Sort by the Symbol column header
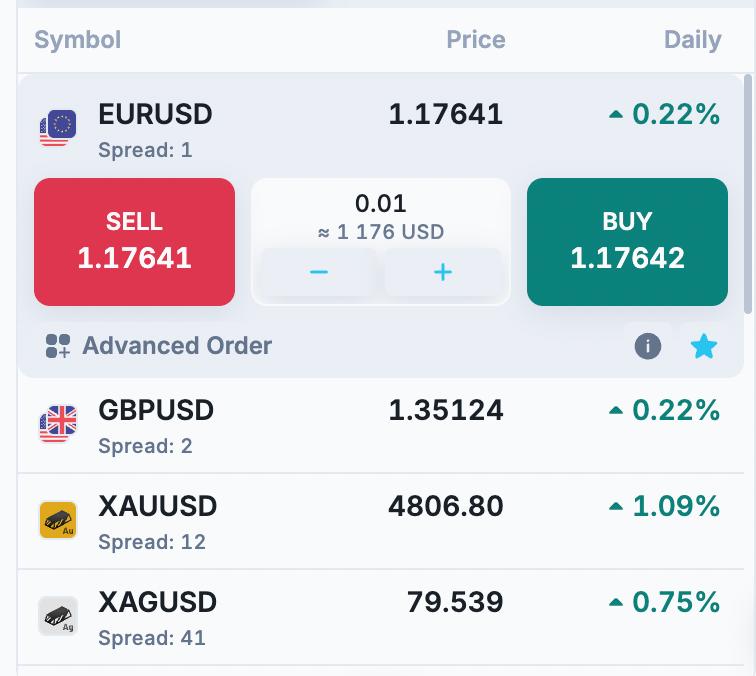756x676 pixels. pyautogui.click(x=78, y=40)
